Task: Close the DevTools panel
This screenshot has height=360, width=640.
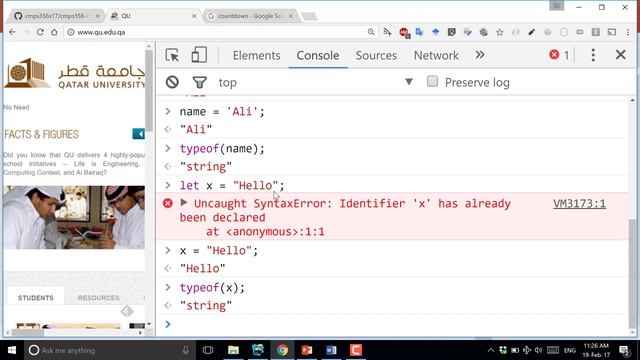Action: pos(620,55)
